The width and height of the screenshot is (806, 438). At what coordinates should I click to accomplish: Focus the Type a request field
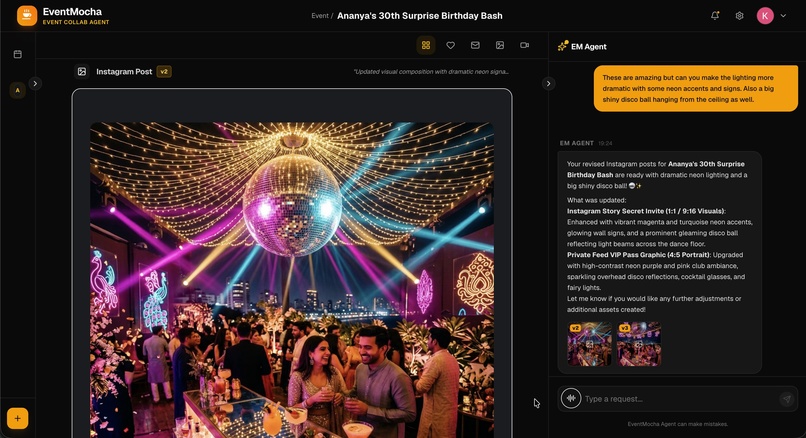679,399
